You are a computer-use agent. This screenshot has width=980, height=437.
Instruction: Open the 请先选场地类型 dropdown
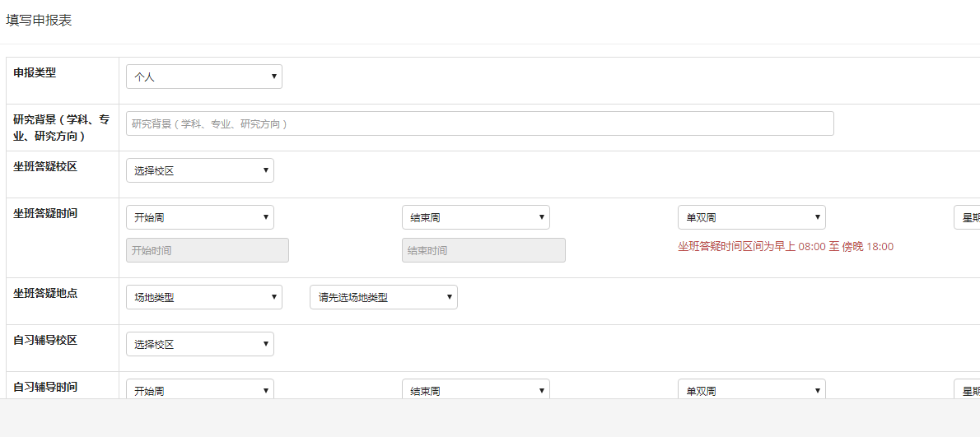383,297
